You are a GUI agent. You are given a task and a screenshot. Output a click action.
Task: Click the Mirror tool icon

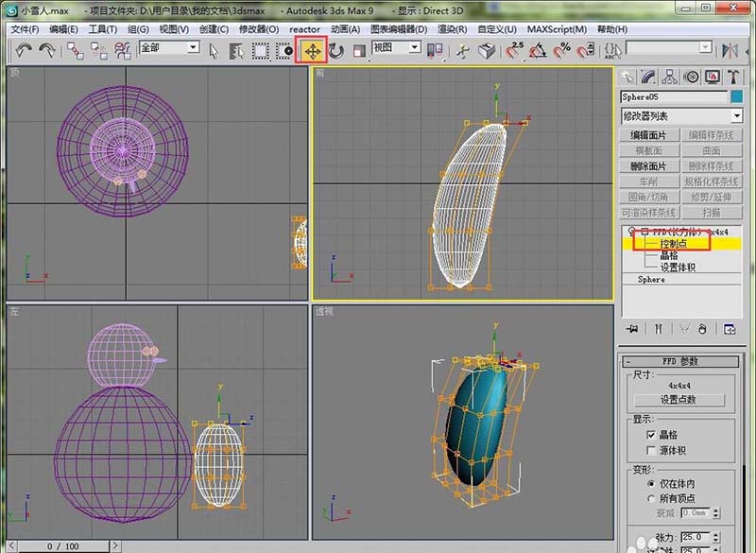(730, 50)
